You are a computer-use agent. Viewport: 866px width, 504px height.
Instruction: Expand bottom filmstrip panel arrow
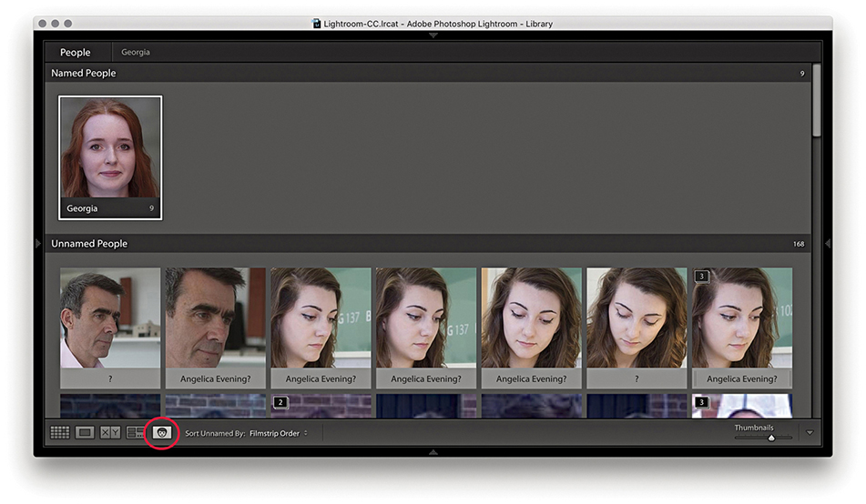click(433, 451)
